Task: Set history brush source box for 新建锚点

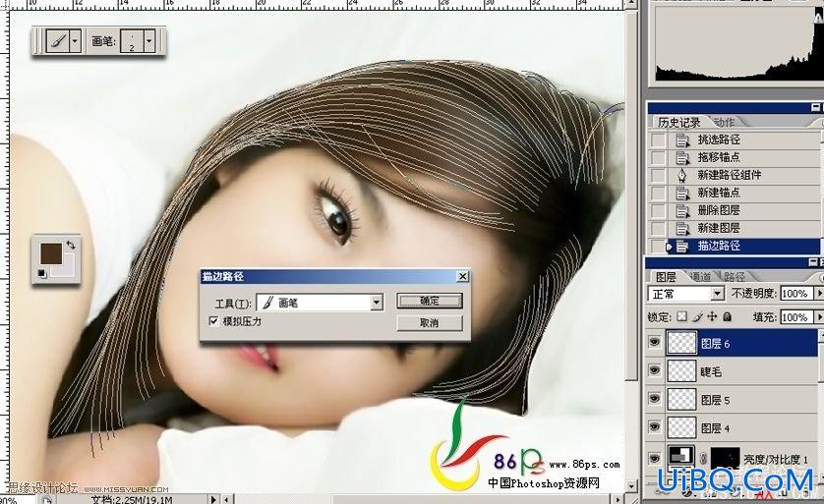Action: point(658,193)
